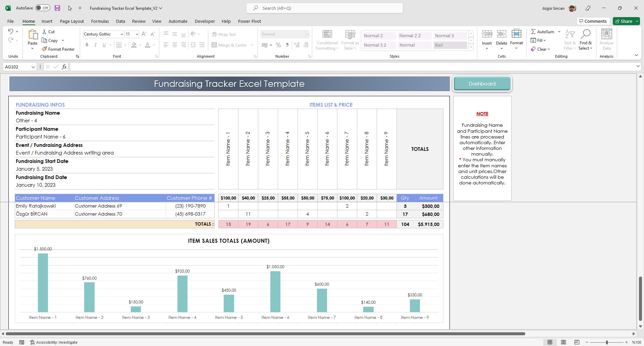Switch to the Formulas ribbon tab
Screen dimensions: 644x346
tap(100, 21)
